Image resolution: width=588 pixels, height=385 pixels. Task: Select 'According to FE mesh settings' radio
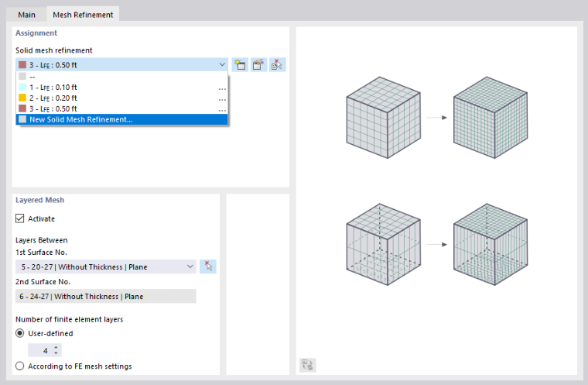(20, 366)
